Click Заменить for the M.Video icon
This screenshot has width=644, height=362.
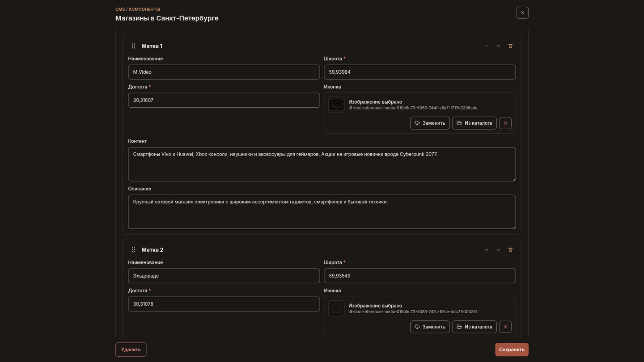tap(430, 123)
